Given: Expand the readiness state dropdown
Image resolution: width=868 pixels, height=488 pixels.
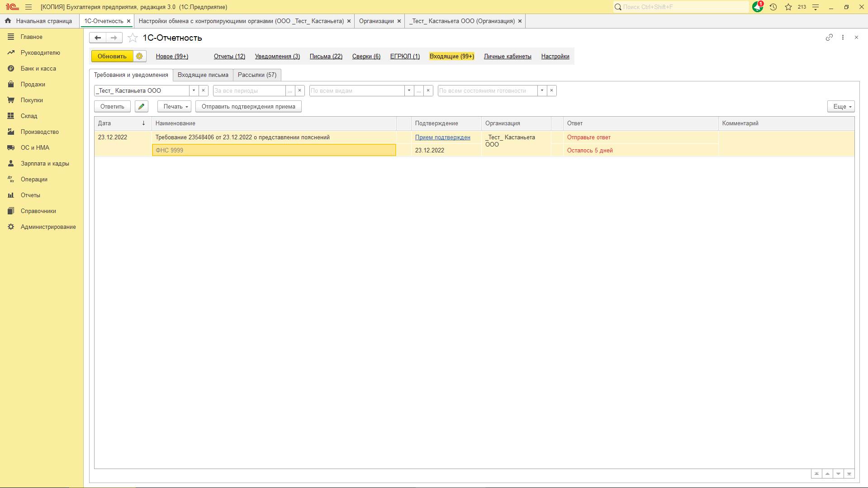Looking at the screenshot, I should tap(542, 90).
